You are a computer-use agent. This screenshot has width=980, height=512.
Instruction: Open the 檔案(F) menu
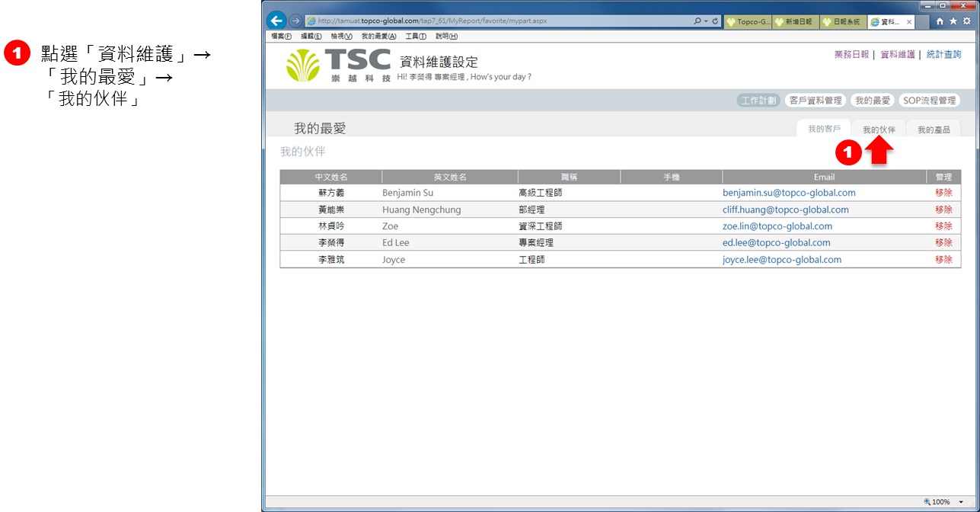click(281, 36)
